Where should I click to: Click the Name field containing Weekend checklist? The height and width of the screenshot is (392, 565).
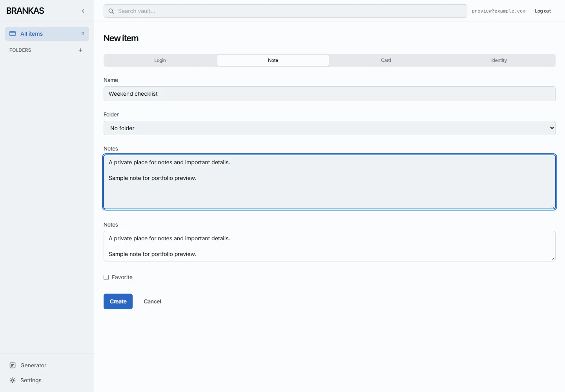click(330, 94)
